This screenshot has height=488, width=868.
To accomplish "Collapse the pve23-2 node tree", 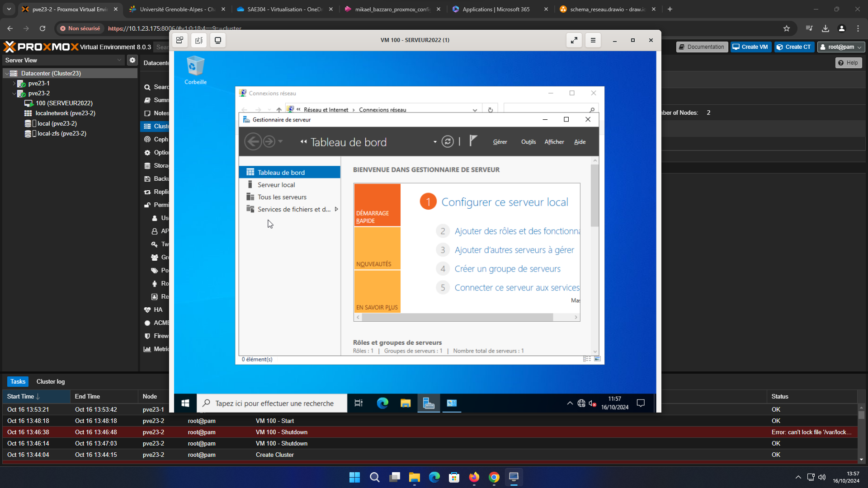I will coord(14,94).
